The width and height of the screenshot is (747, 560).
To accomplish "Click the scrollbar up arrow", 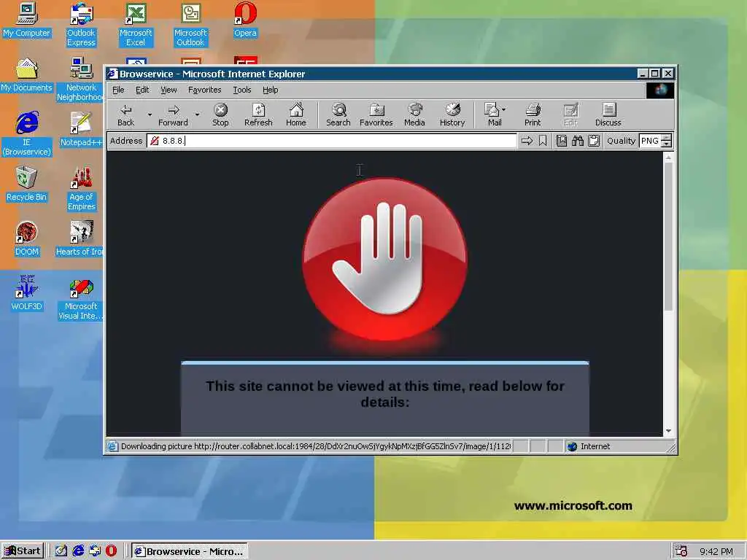I will coord(668,157).
